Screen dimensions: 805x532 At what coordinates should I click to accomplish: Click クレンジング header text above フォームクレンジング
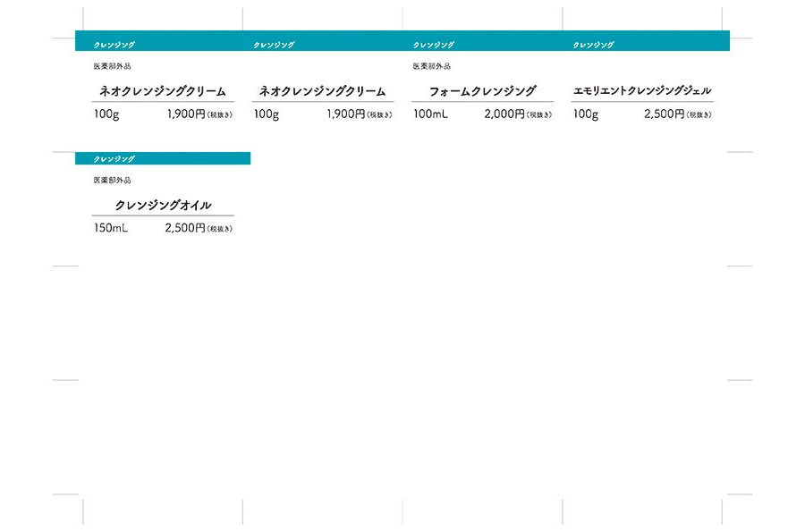coord(433,45)
